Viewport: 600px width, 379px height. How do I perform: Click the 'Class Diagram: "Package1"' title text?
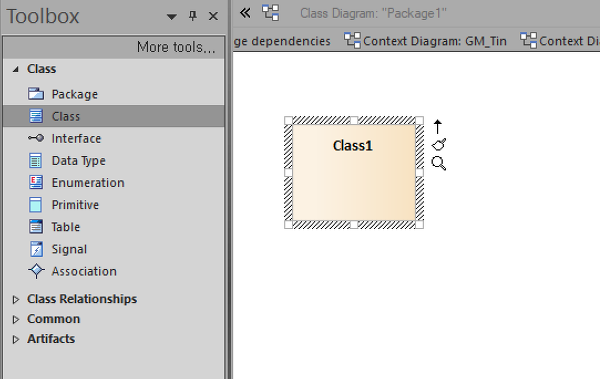click(373, 13)
